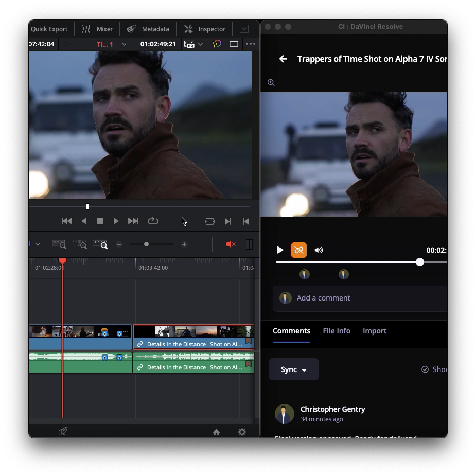Click the timeline timecode 01:02:49:21
This screenshot has height=476, width=476.
[158, 44]
